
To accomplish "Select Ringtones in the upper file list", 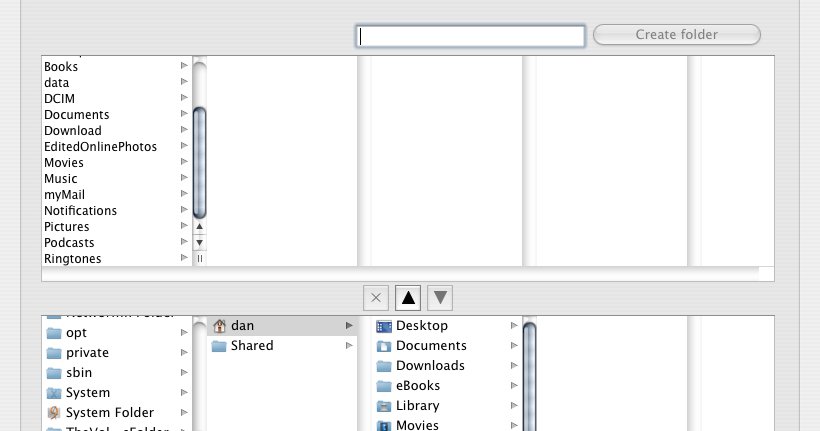I will click(73, 259).
